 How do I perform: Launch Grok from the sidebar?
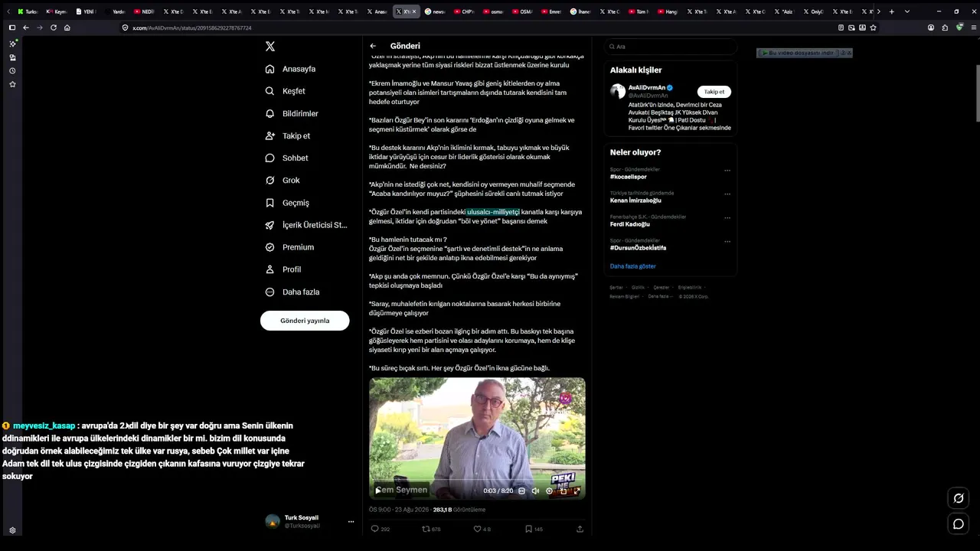(283, 180)
